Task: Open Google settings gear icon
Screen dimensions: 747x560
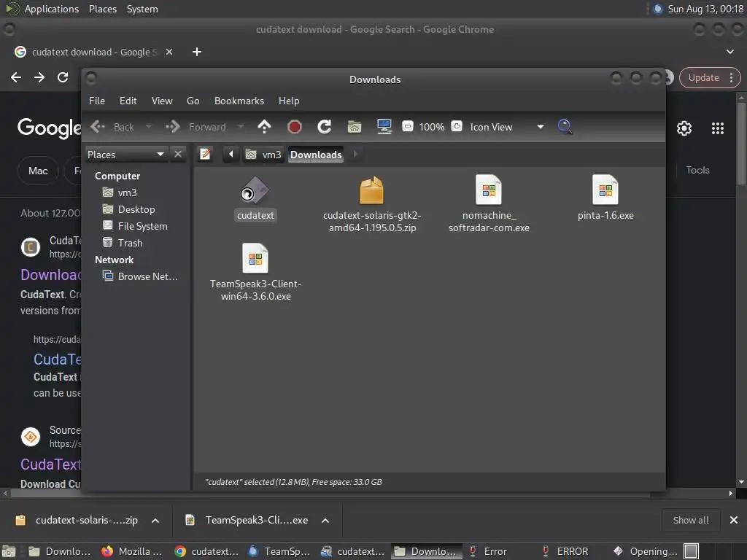Action: coord(684,128)
